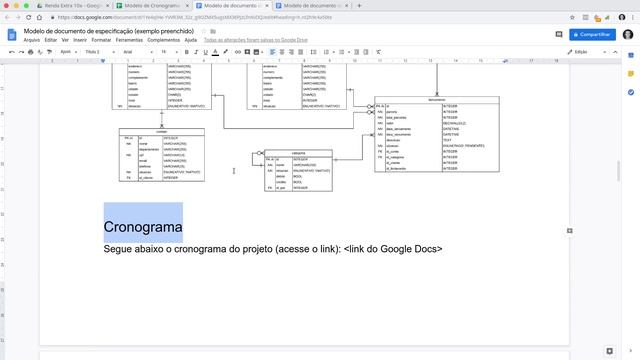The width and height of the screenshot is (640, 360).
Task: Open the highlight color tool
Action: (x=225, y=52)
